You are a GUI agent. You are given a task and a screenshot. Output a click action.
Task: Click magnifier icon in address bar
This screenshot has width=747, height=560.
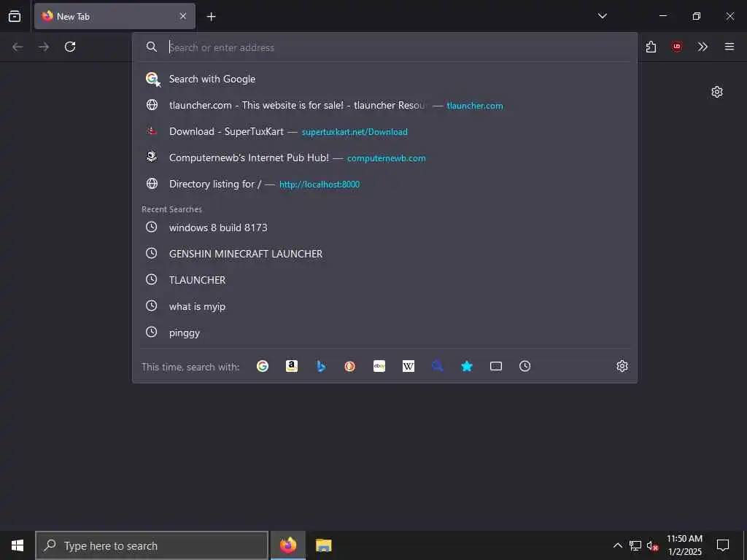pos(152,47)
